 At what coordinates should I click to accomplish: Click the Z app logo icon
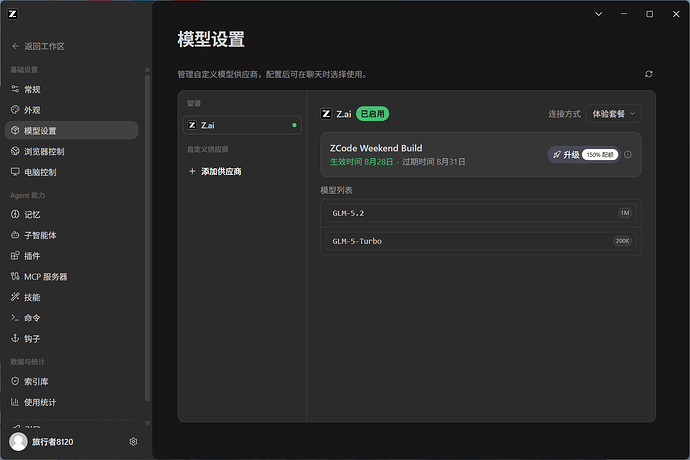point(13,14)
